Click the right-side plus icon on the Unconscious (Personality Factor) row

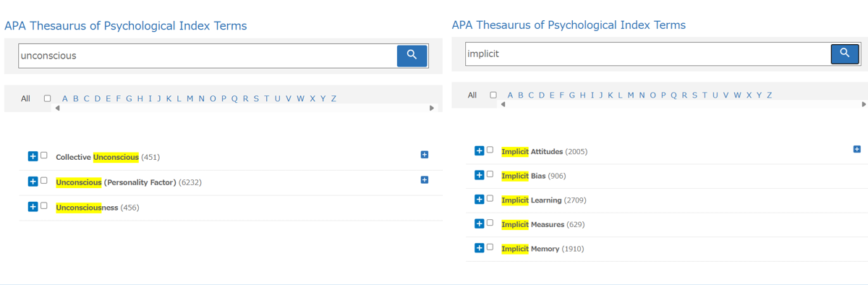(425, 180)
